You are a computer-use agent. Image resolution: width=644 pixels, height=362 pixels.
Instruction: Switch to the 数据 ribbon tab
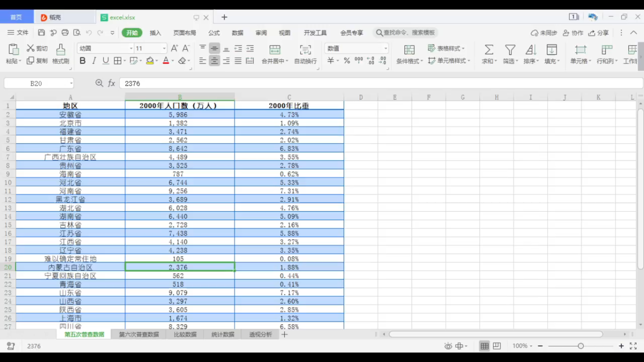point(237,33)
